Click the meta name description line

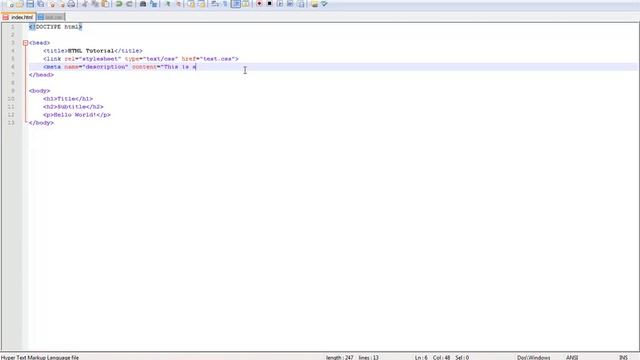point(120,67)
